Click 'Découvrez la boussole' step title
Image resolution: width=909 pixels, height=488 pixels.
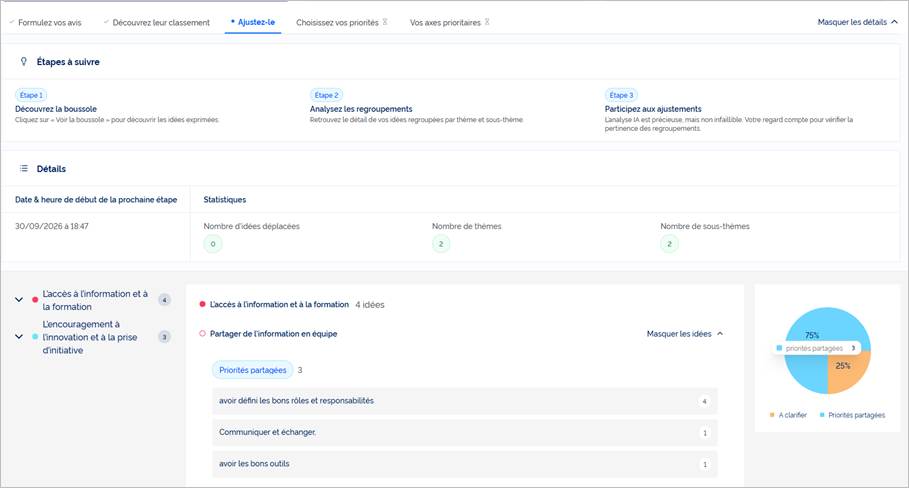click(56, 109)
